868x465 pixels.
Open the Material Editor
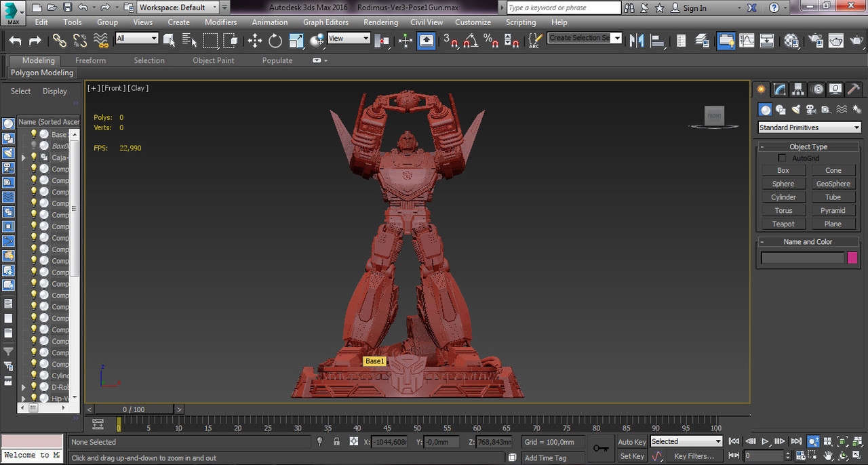point(791,41)
